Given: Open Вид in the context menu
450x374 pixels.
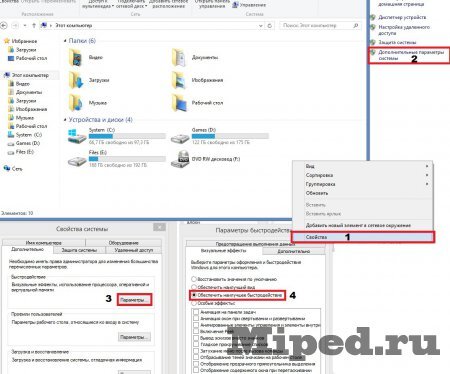Looking at the screenshot, I should pyautogui.click(x=363, y=166).
